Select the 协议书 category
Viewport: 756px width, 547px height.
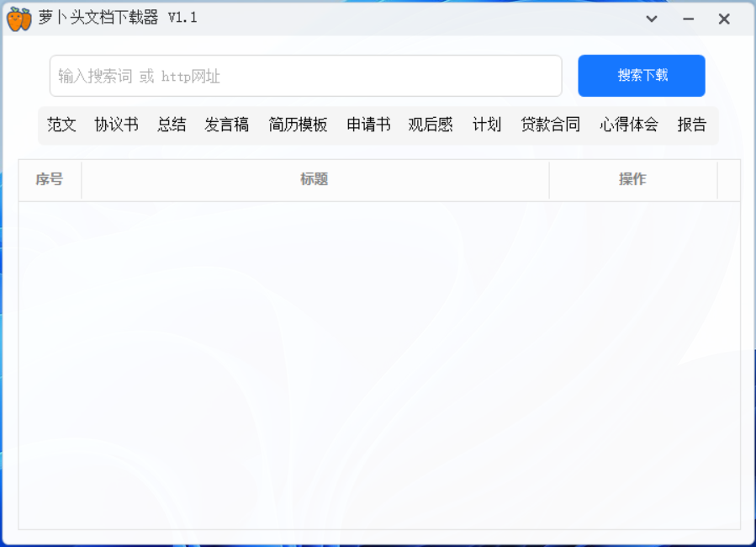(x=115, y=124)
